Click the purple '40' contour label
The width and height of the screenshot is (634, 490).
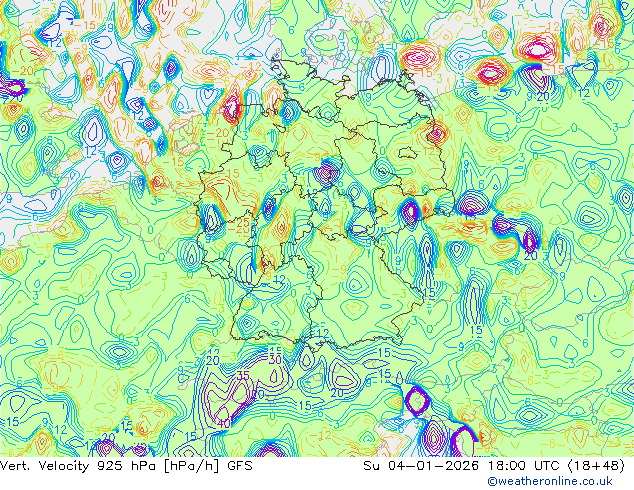[x=224, y=424]
